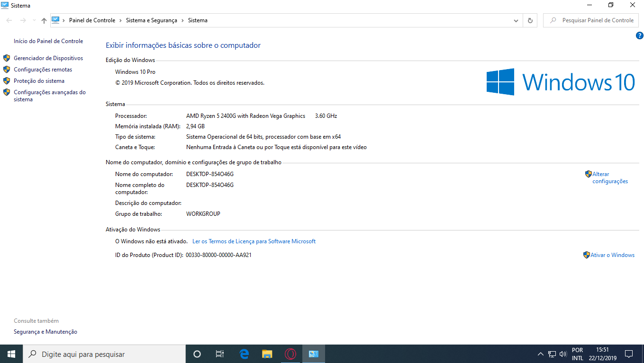The width and height of the screenshot is (644, 363).
Task: Expand chevron after Sistema e Segurança breadcrumb
Action: [183, 20]
